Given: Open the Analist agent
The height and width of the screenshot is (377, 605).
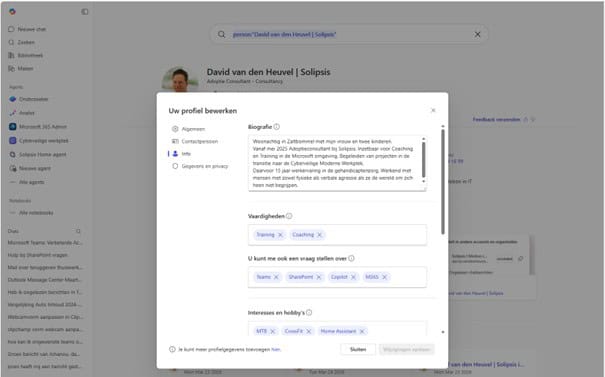Looking at the screenshot, I should click(22, 113).
